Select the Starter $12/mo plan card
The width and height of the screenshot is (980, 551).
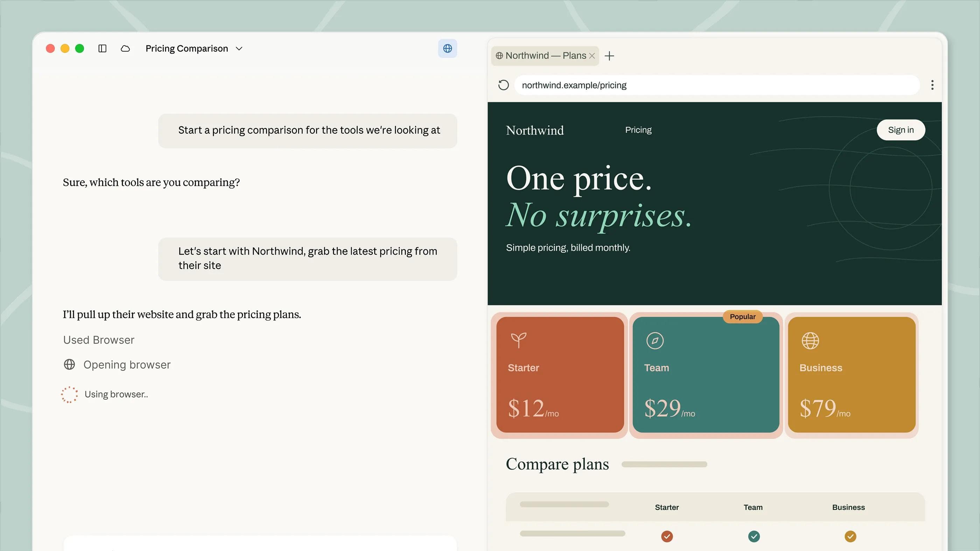coord(560,375)
